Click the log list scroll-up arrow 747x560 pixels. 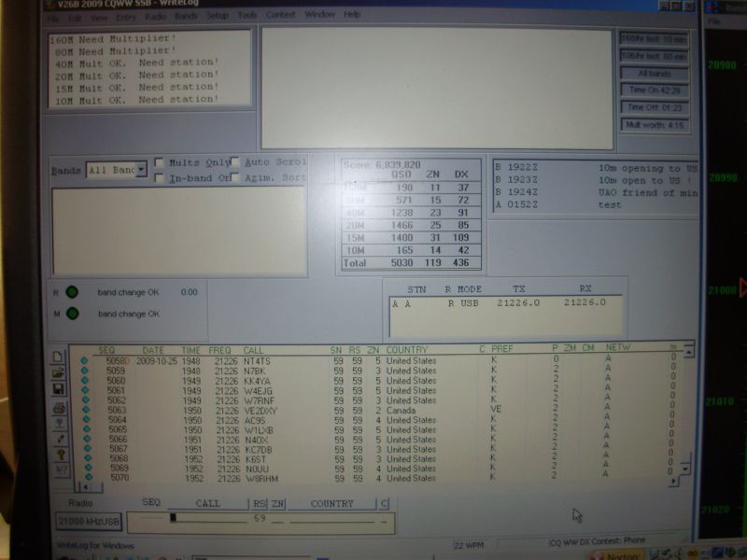tap(688, 353)
